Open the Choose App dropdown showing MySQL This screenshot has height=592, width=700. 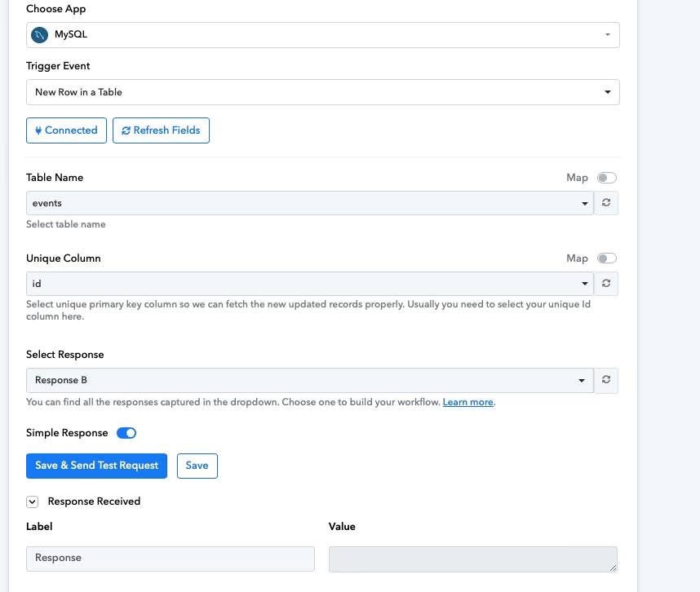point(323,35)
